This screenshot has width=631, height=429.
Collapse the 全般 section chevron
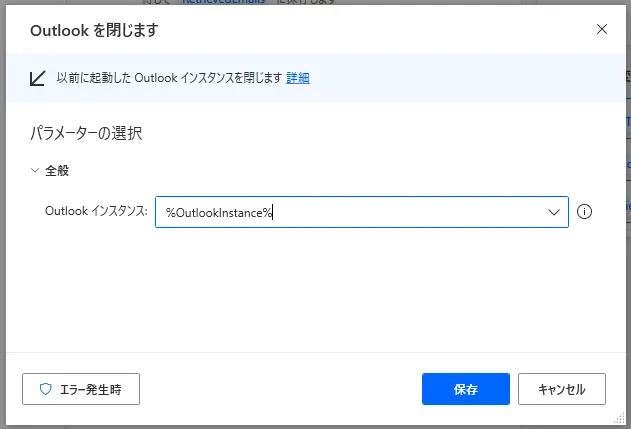tap(35, 170)
